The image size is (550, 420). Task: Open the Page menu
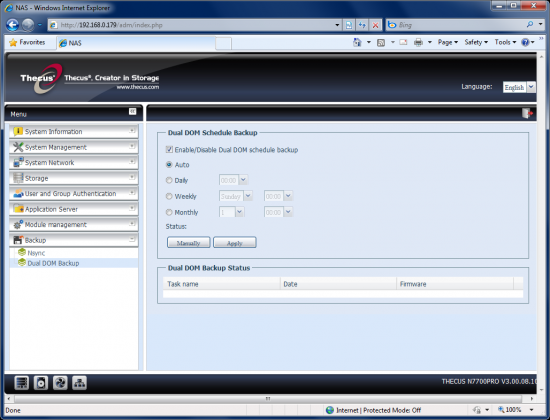point(448,42)
